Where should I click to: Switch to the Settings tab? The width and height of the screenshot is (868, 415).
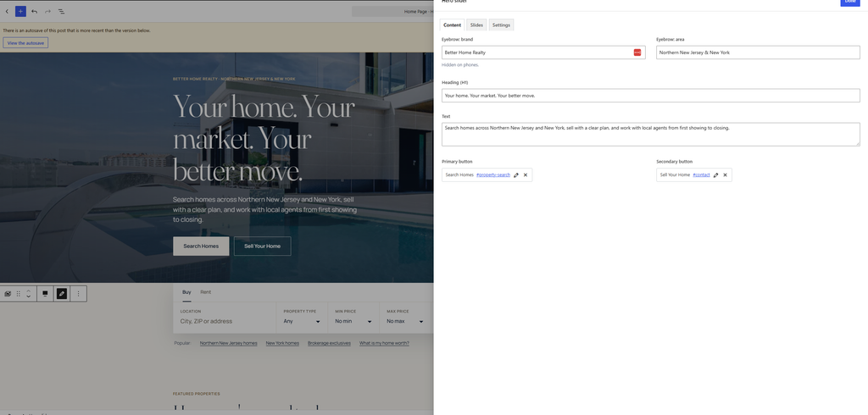(501, 25)
